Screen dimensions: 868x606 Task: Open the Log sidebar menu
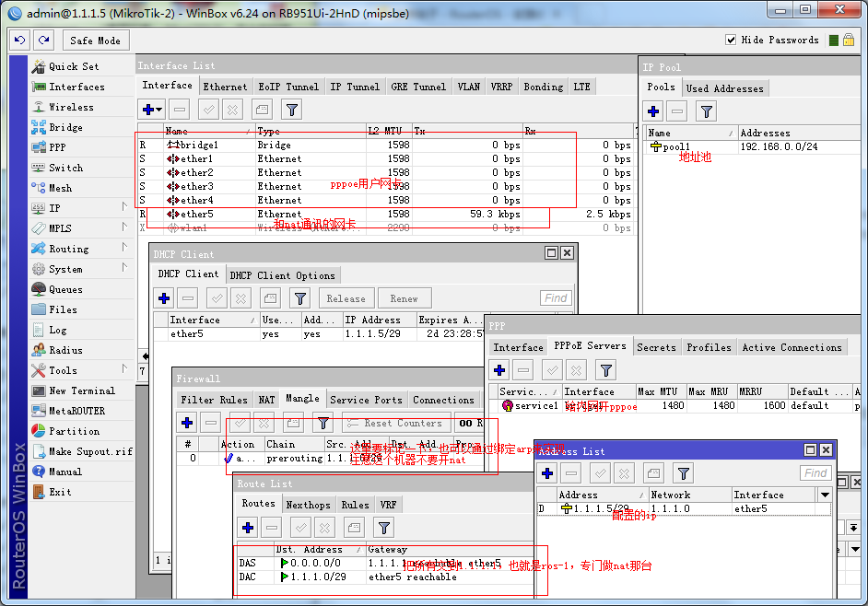pyautogui.click(x=57, y=331)
